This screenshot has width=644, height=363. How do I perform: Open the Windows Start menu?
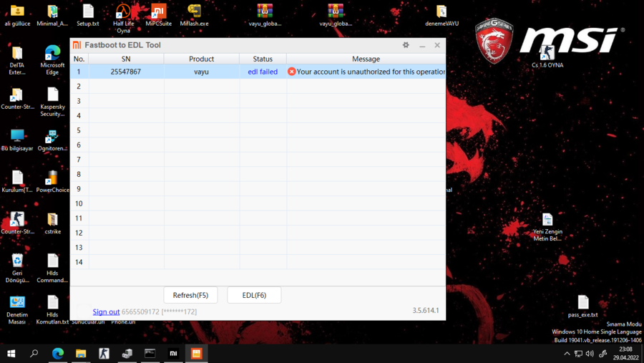pos(11,354)
